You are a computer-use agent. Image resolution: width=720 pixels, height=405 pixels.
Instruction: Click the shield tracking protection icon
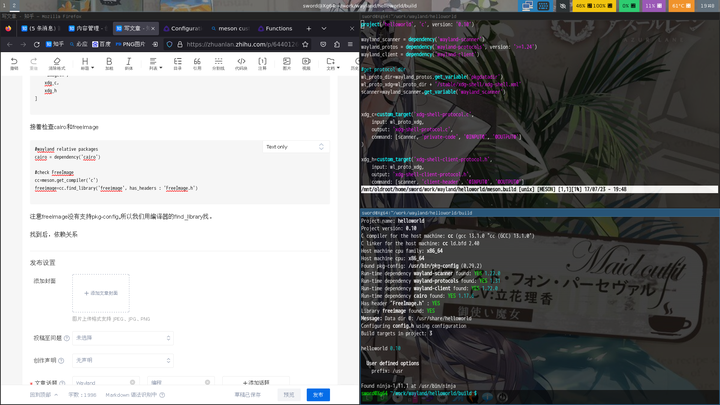169,44
